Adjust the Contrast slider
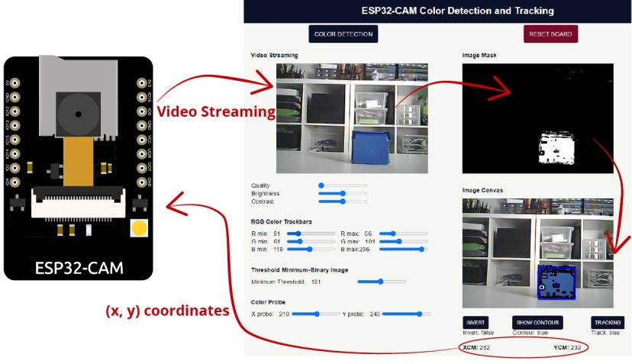 click(342, 201)
